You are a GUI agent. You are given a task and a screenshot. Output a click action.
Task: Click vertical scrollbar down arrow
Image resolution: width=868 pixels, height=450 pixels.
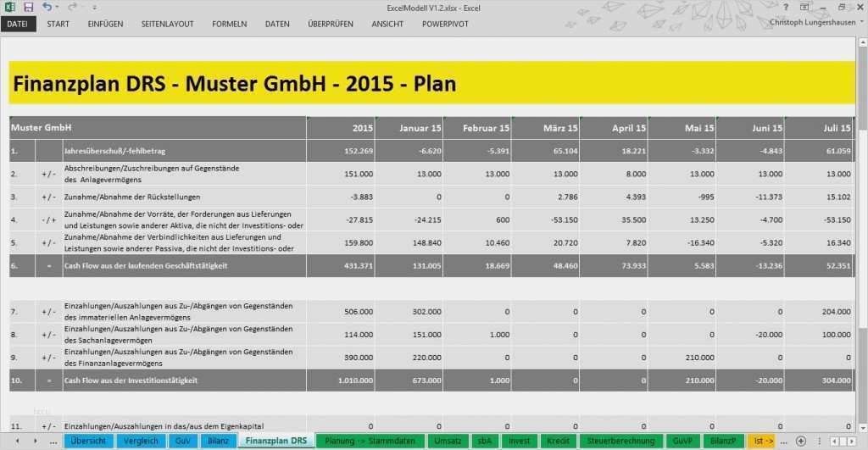coord(862,428)
